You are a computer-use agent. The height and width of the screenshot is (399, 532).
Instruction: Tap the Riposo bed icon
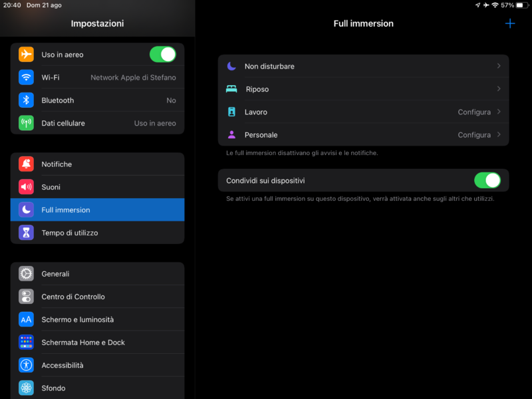(x=231, y=89)
